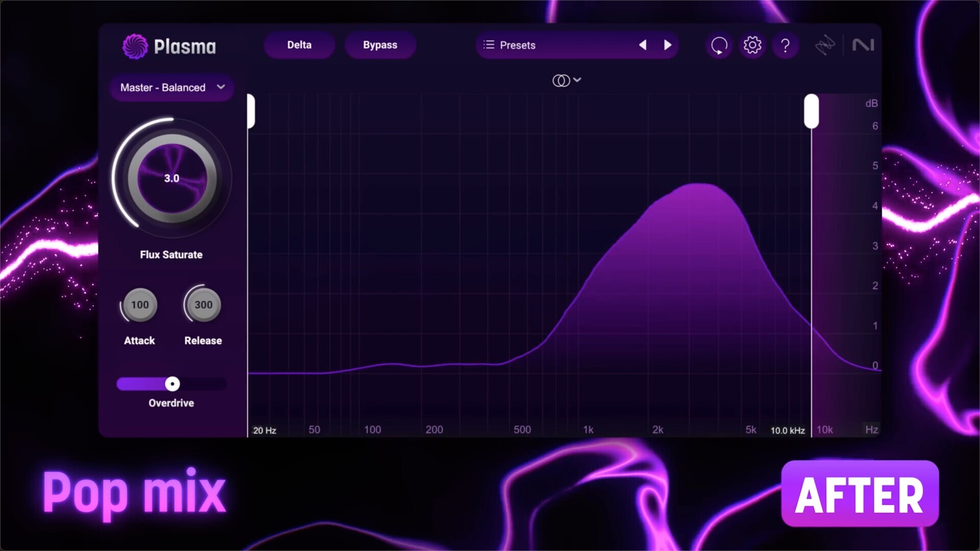Click the Attack label

point(139,340)
